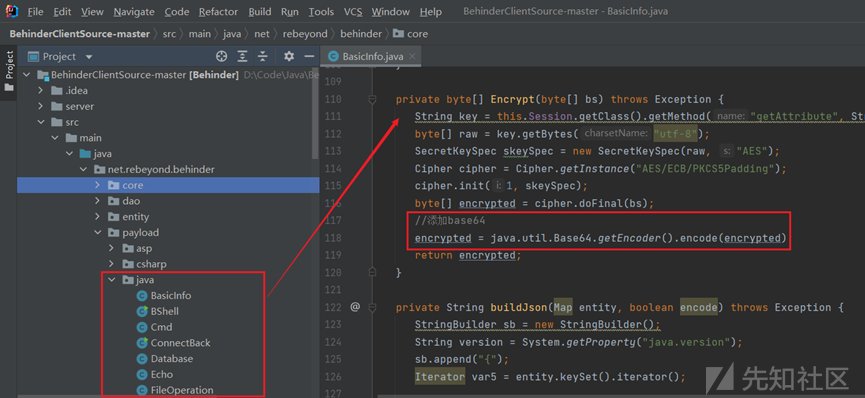Expand the core package
Screen dimensions: 865x398
(98, 185)
